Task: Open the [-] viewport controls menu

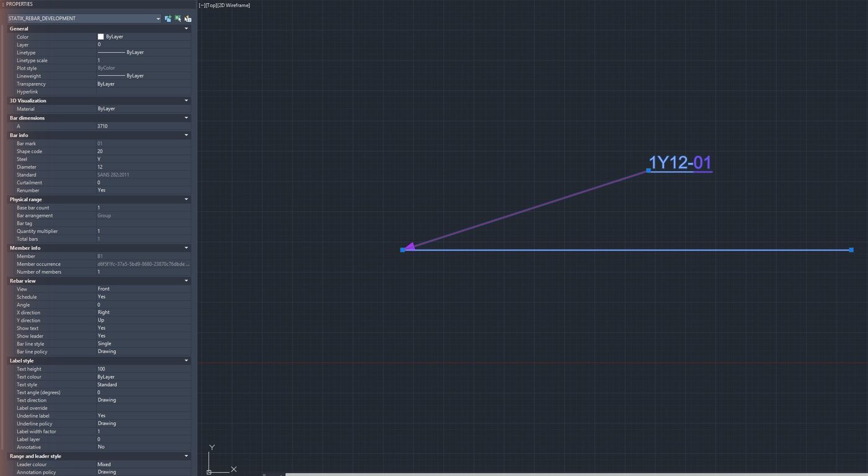Action: pyautogui.click(x=202, y=5)
